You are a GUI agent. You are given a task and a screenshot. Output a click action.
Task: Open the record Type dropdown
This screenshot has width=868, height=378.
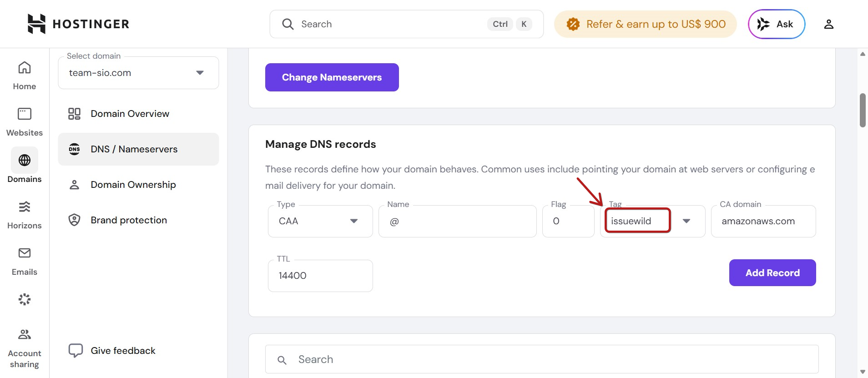click(x=320, y=221)
